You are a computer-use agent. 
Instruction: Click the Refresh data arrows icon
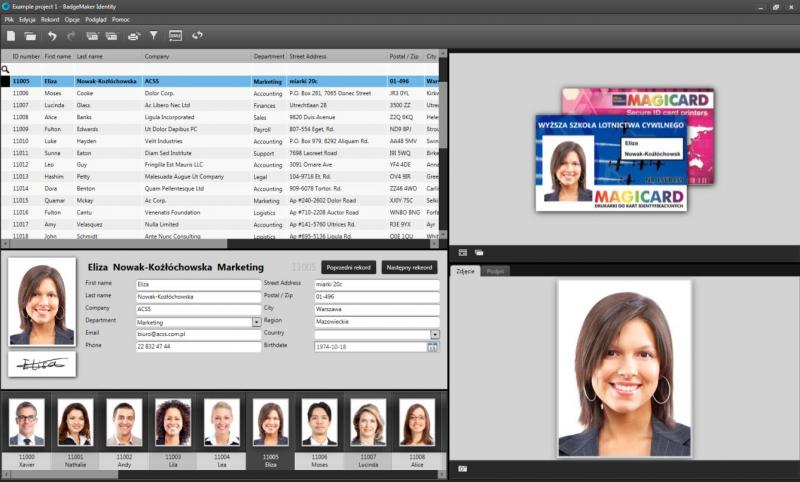click(x=197, y=35)
